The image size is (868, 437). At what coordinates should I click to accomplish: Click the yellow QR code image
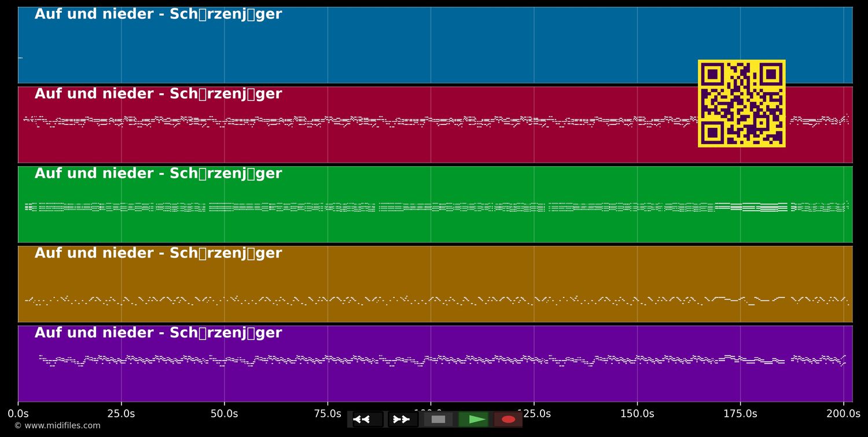(742, 104)
